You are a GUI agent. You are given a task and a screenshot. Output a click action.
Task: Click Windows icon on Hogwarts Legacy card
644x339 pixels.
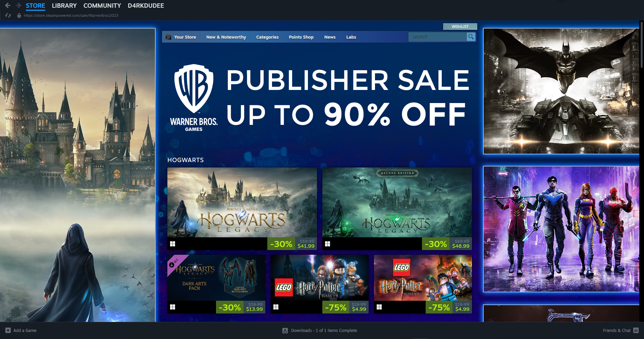[x=172, y=244]
